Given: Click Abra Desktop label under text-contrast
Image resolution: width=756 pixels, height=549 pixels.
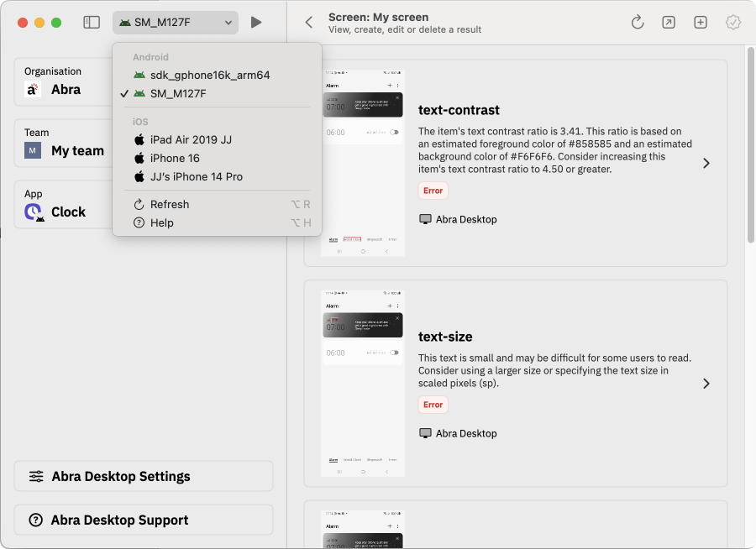Looking at the screenshot, I should [466, 219].
